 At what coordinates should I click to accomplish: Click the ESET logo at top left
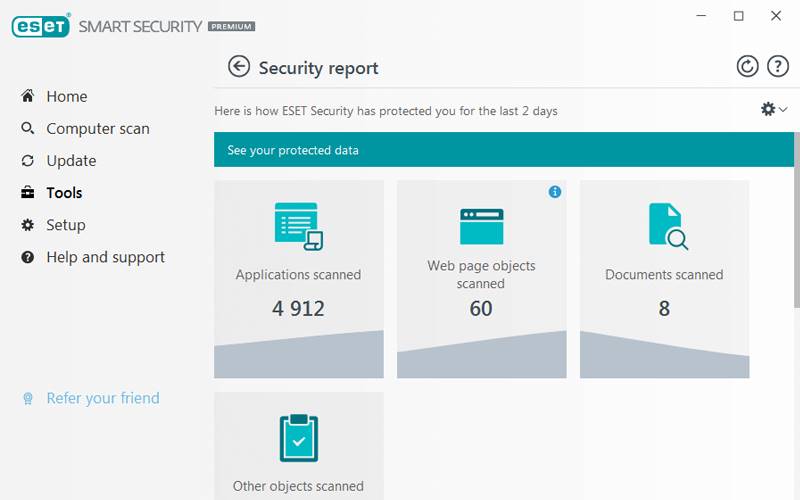[40, 26]
